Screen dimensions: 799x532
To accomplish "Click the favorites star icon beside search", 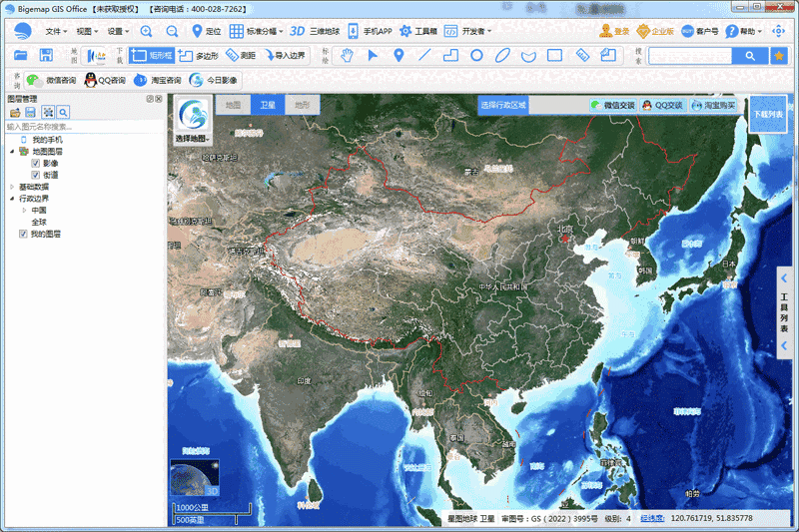I will (779, 56).
